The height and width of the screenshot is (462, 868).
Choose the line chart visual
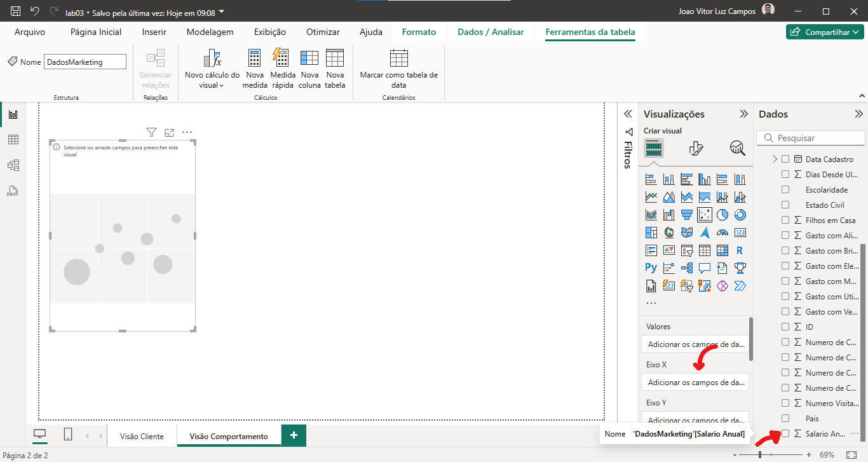[651, 197]
